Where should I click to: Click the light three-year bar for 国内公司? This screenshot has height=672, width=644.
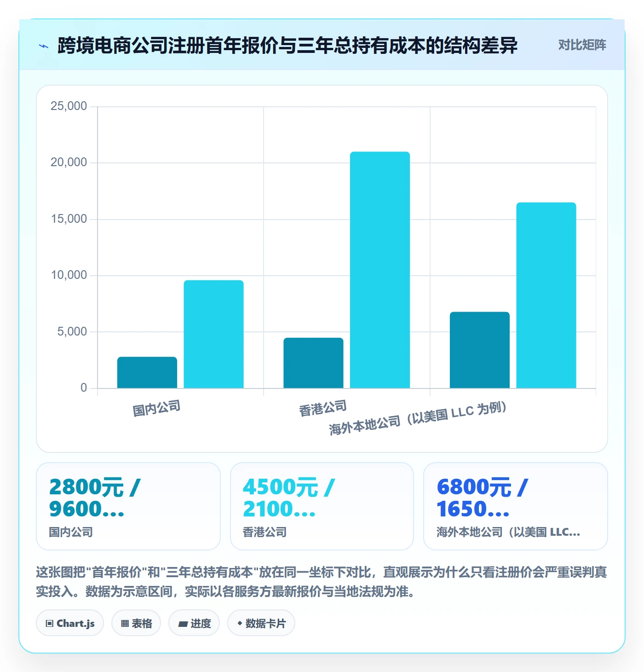[213, 334]
